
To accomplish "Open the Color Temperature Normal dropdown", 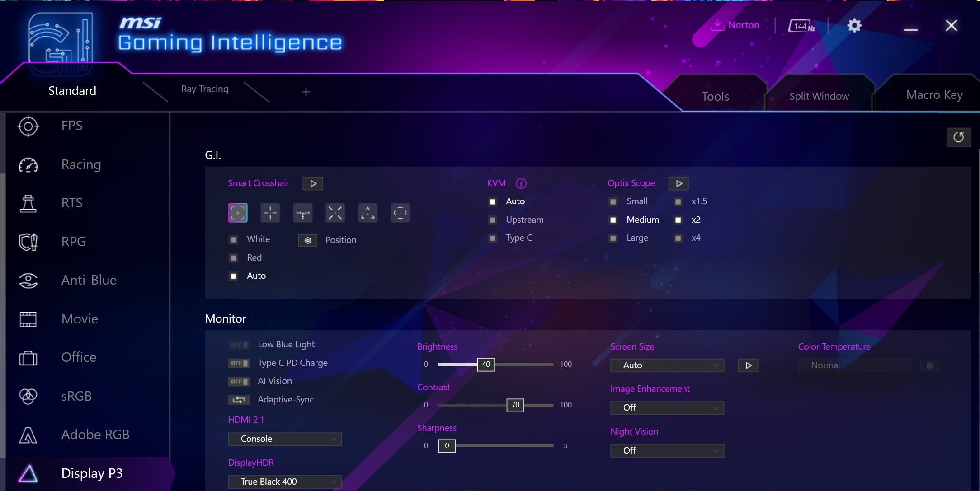I will (855, 365).
